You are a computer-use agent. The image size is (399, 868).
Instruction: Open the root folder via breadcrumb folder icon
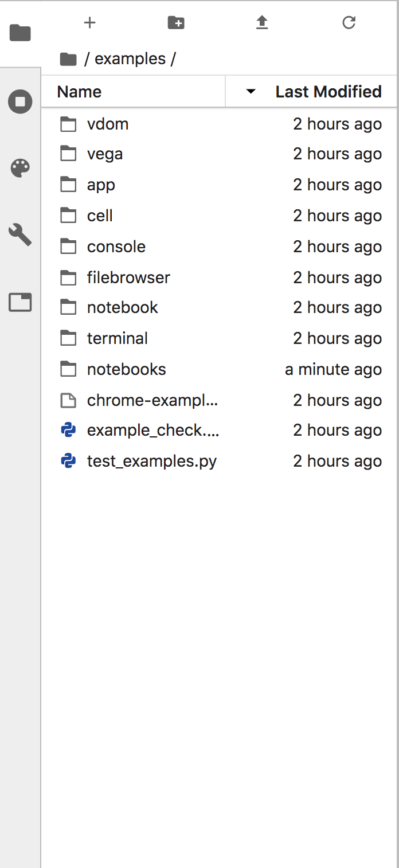coord(69,58)
